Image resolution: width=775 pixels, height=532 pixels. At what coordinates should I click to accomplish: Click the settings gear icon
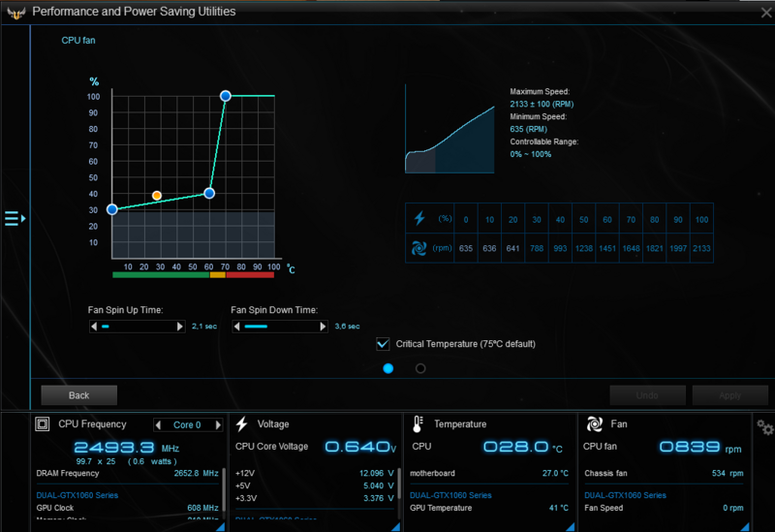pyautogui.click(x=764, y=427)
